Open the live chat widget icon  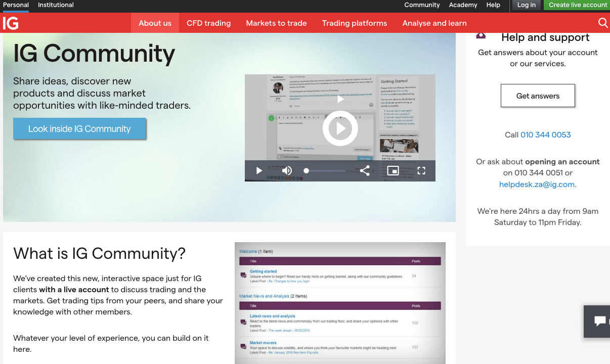pyautogui.click(x=599, y=321)
